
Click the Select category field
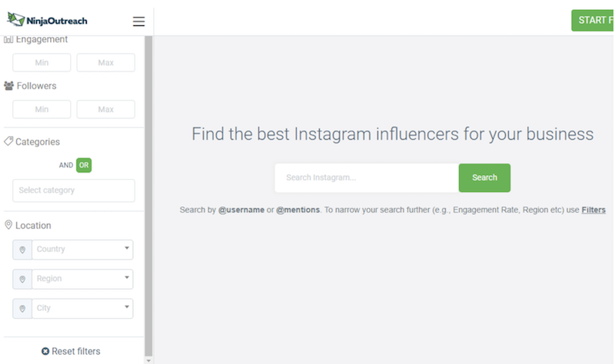[x=74, y=190]
